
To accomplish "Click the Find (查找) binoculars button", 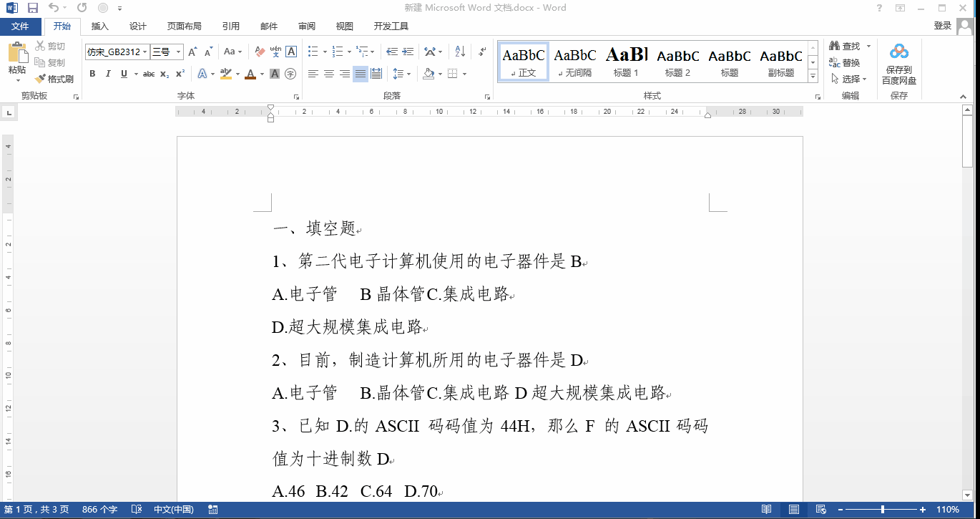I will [845, 47].
